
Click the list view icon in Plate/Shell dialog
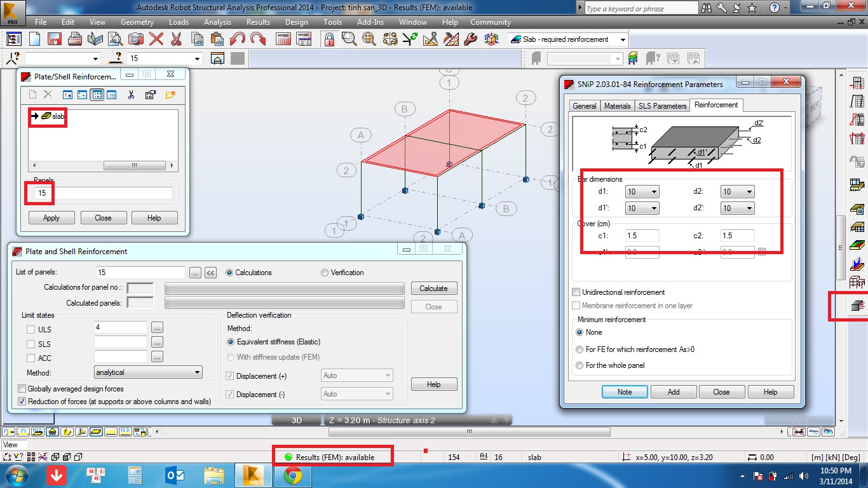point(97,95)
